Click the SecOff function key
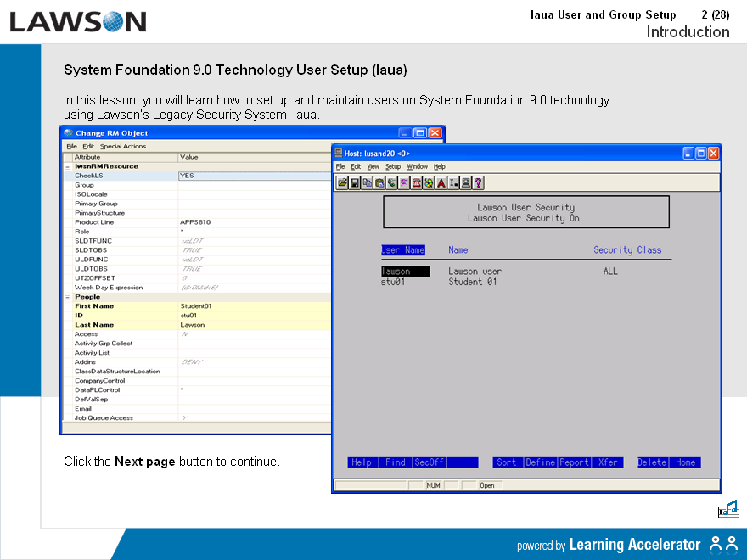 pyautogui.click(x=430, y=462)
